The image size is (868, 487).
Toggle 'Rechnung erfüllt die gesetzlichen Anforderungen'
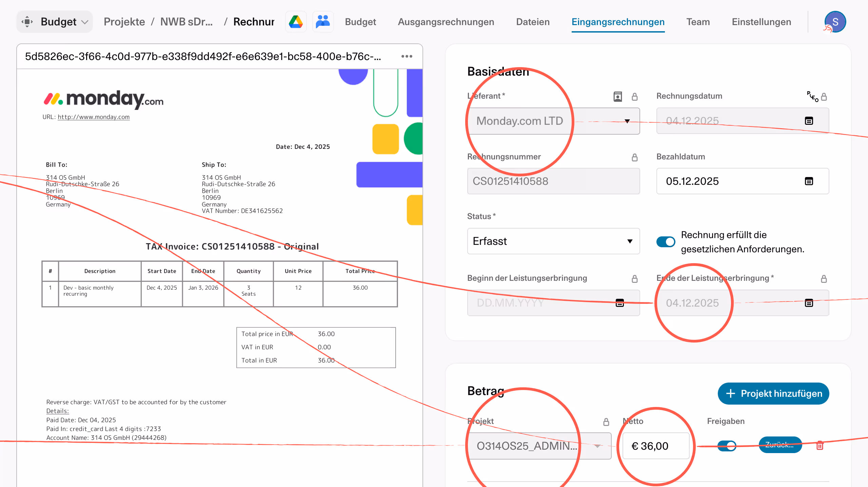click(x=665, y=241)
